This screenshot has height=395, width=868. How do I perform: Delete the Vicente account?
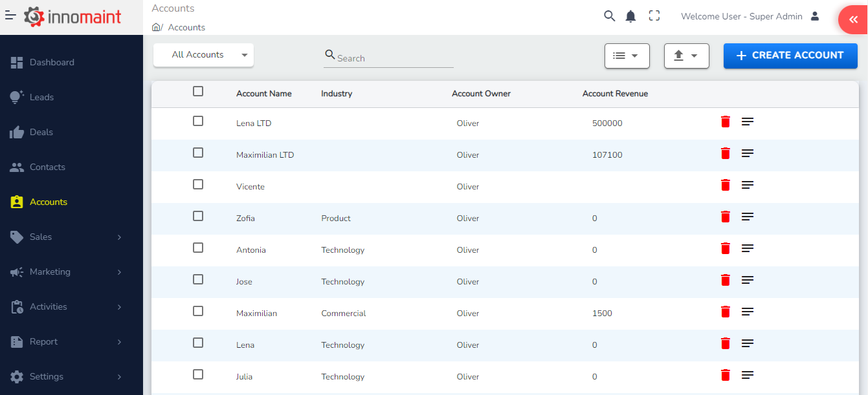coord(725,185)
